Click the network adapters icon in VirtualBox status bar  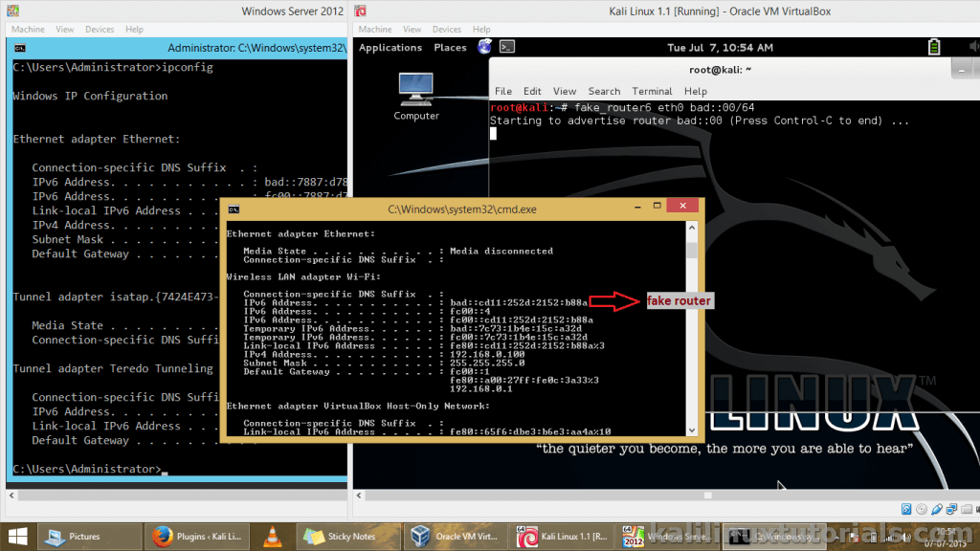[950, 509]
